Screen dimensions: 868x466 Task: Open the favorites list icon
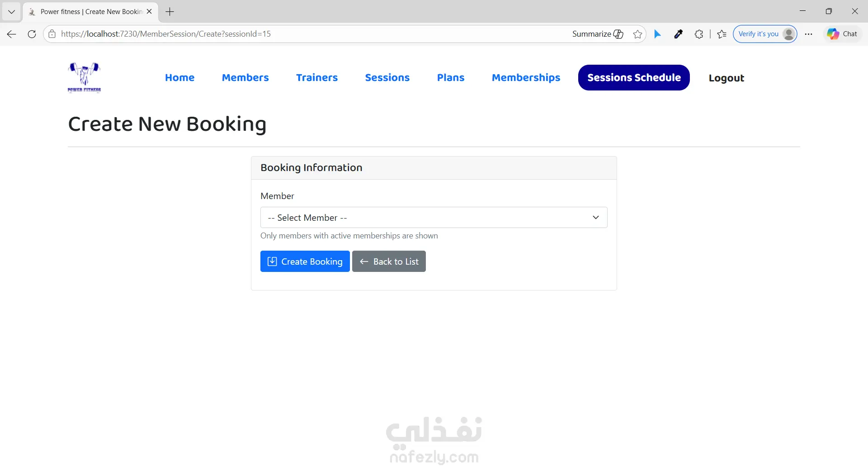point(722,34)
